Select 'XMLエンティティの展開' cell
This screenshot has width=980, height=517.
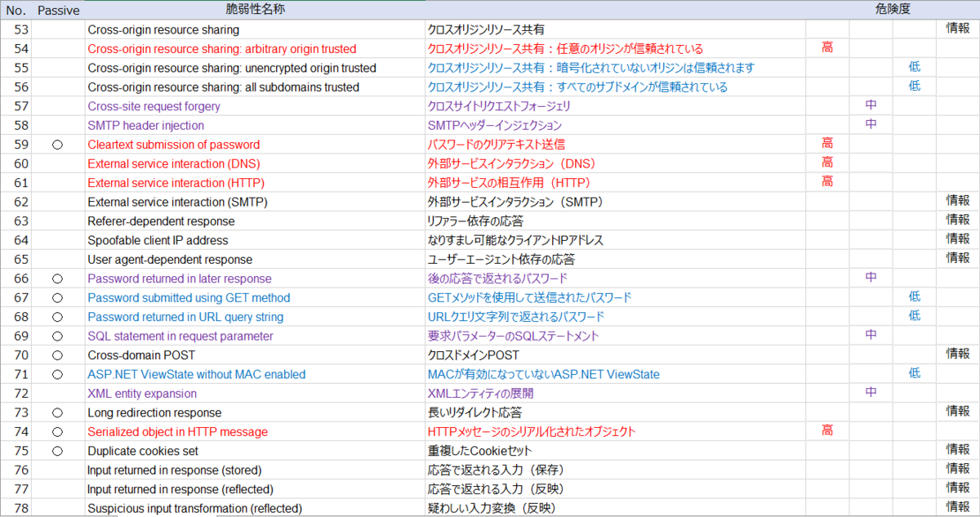click(x=616, y=394)
